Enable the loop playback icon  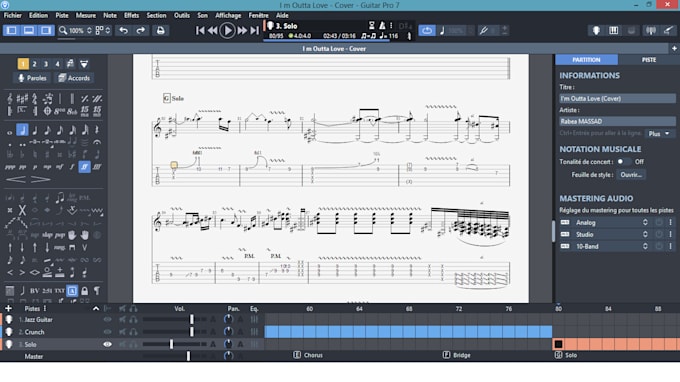click(x=427, y=30)
